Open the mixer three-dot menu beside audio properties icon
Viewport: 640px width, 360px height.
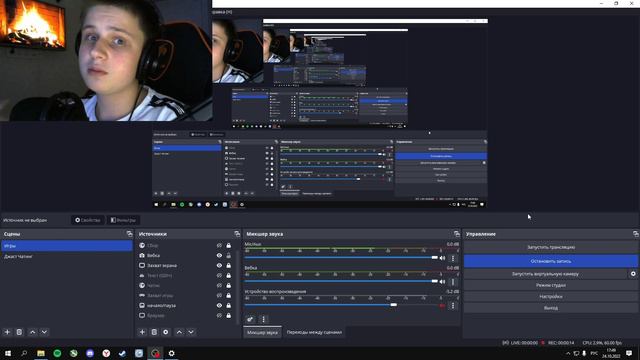point(263,319)
